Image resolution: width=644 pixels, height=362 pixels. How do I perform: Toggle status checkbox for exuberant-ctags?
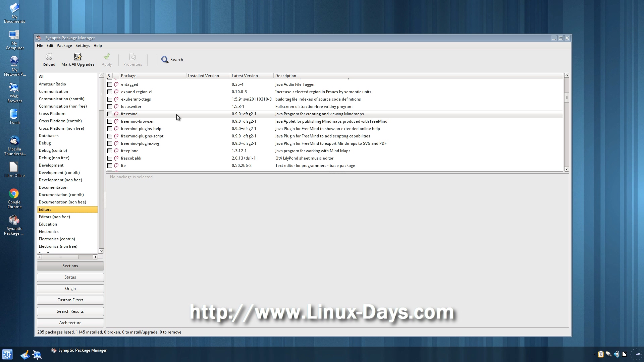tap(110, 99)
